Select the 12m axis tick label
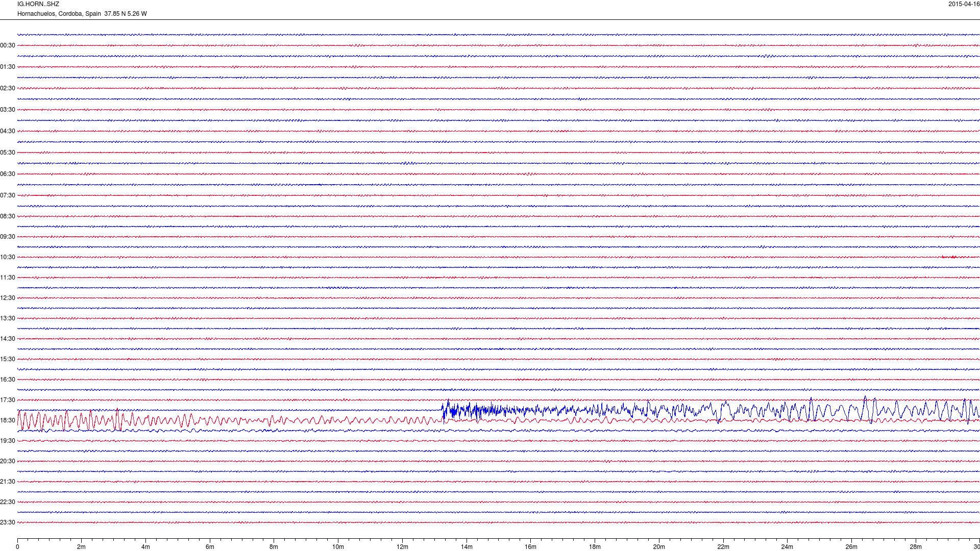The image size is (980, 551). click(402, 547)
